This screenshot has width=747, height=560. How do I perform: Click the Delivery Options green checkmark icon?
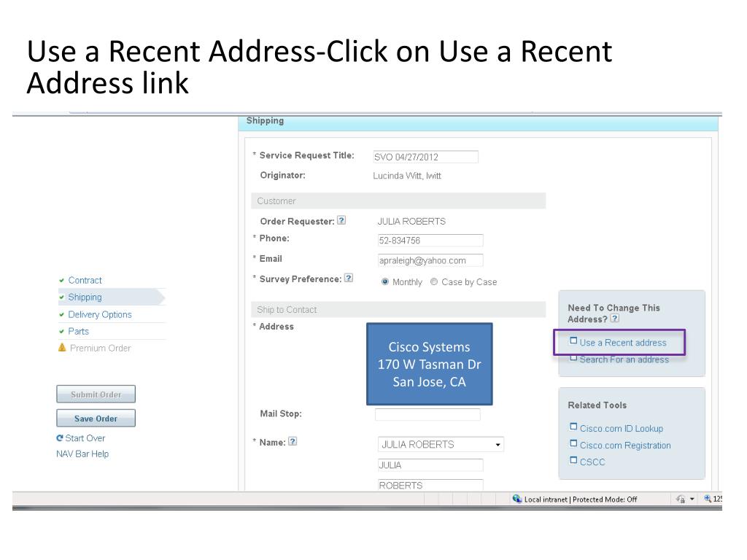pyautogui.click(x=61, y=315)
